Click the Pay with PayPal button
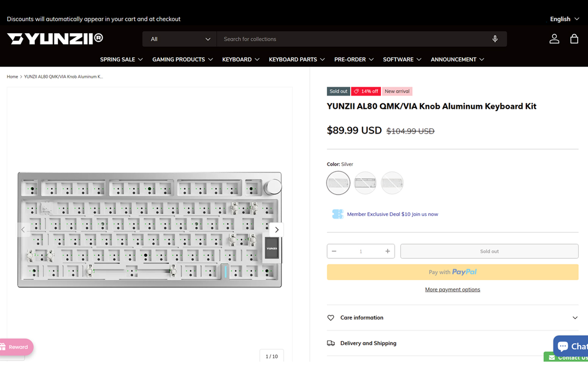This screenshot has height=392, width=588. [x=453, y=272]
